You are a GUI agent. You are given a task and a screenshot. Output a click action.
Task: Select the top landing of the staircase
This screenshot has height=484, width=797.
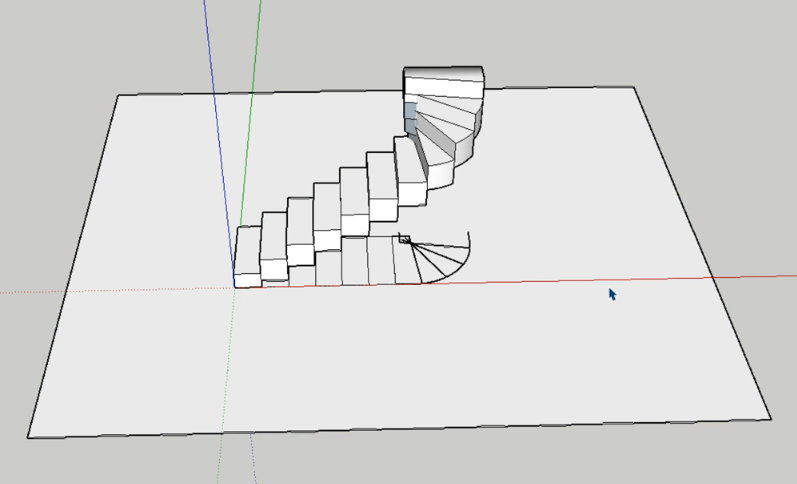pos(443,74)
